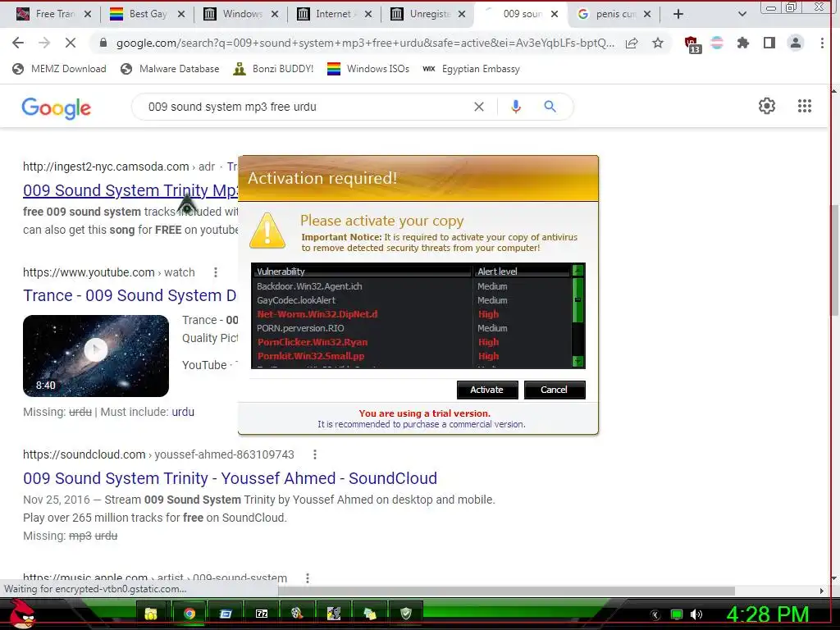The height and width of the screenshot is (630, 840).
Task: Switch to the Windows tab
Action: point(242,14)
